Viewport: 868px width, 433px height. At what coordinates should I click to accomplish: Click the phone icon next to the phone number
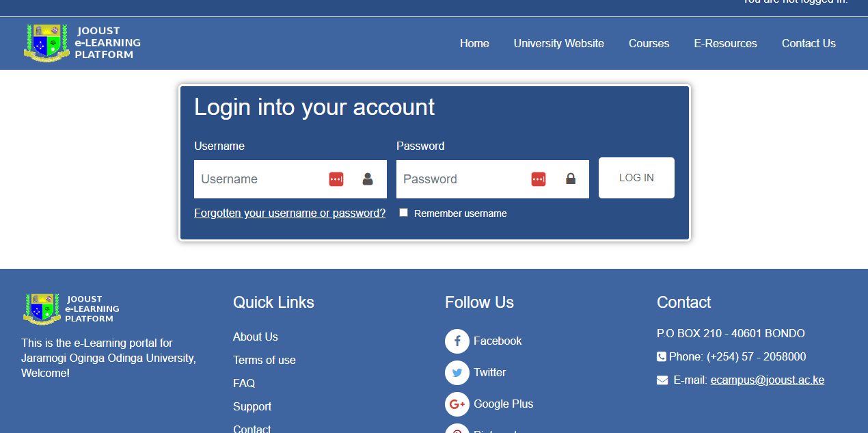click(661, 356)
